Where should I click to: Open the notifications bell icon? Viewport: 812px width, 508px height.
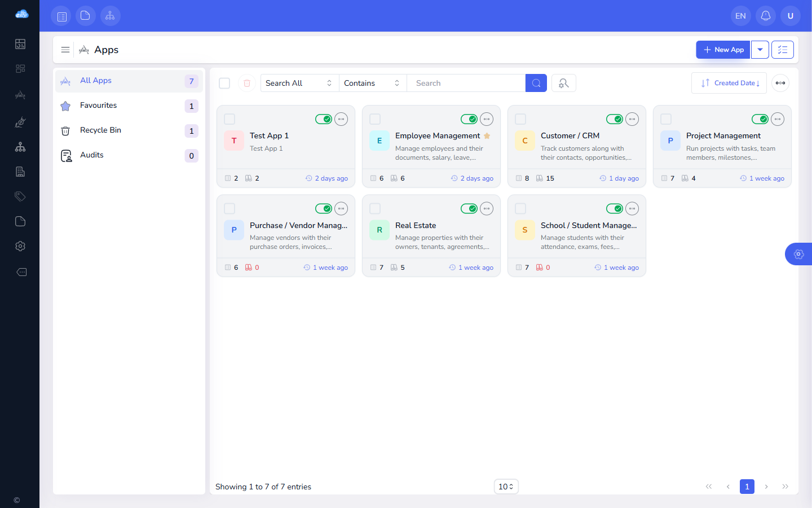pos(765,16)
